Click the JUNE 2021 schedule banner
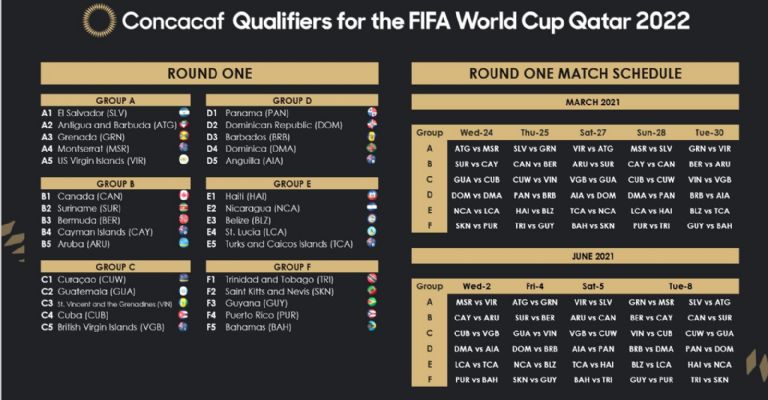768x400 pixels. point(574,257)
